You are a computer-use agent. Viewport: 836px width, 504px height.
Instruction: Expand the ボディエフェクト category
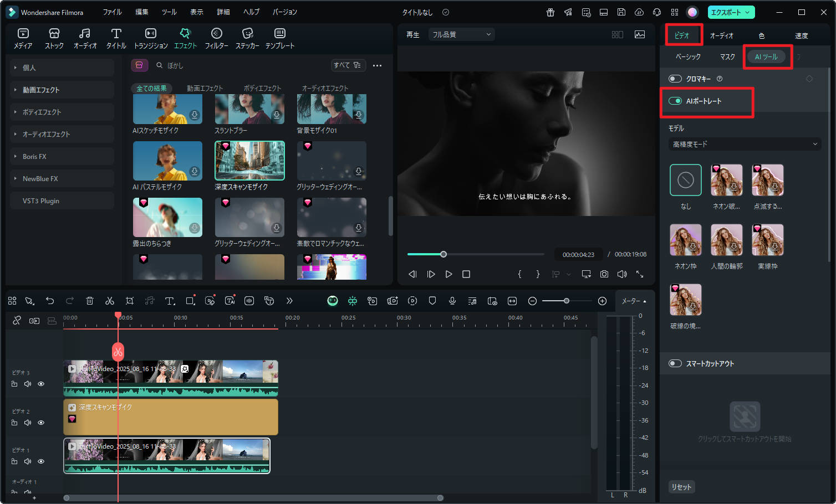click(62, 112)
